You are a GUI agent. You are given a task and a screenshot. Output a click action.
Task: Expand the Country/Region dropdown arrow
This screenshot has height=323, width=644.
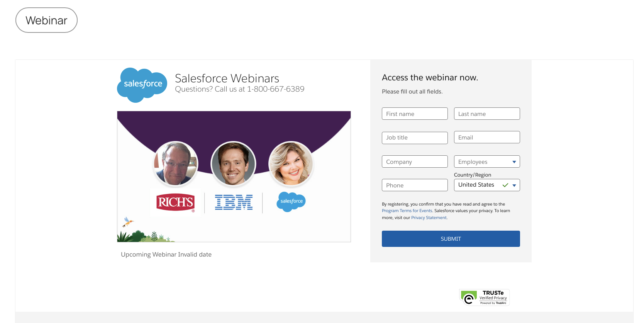(x=514, y=185)
